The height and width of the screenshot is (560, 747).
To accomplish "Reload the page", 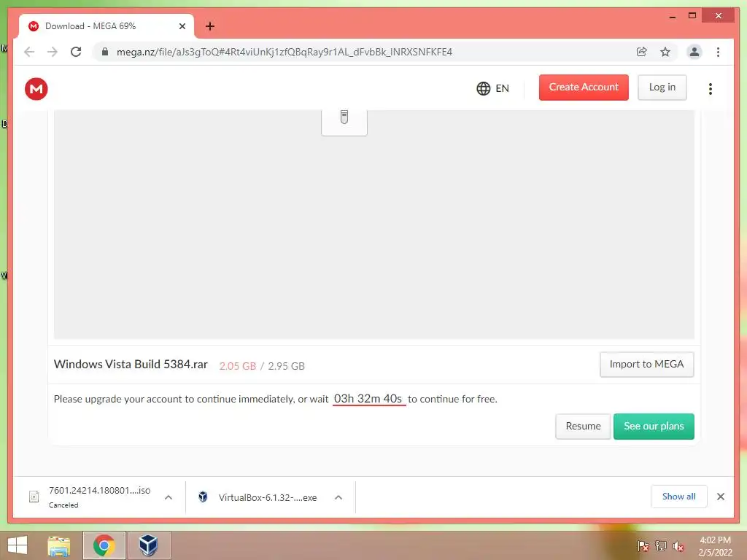I will point(76,52).
